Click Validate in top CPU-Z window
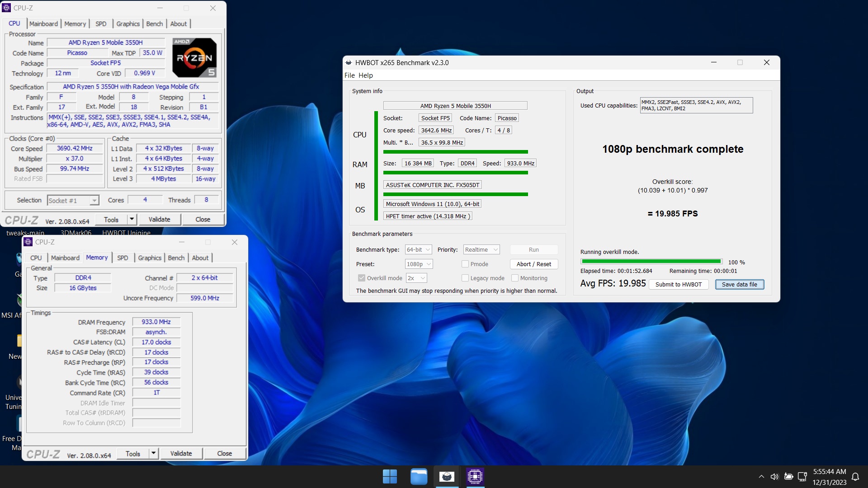 (160, 219)
